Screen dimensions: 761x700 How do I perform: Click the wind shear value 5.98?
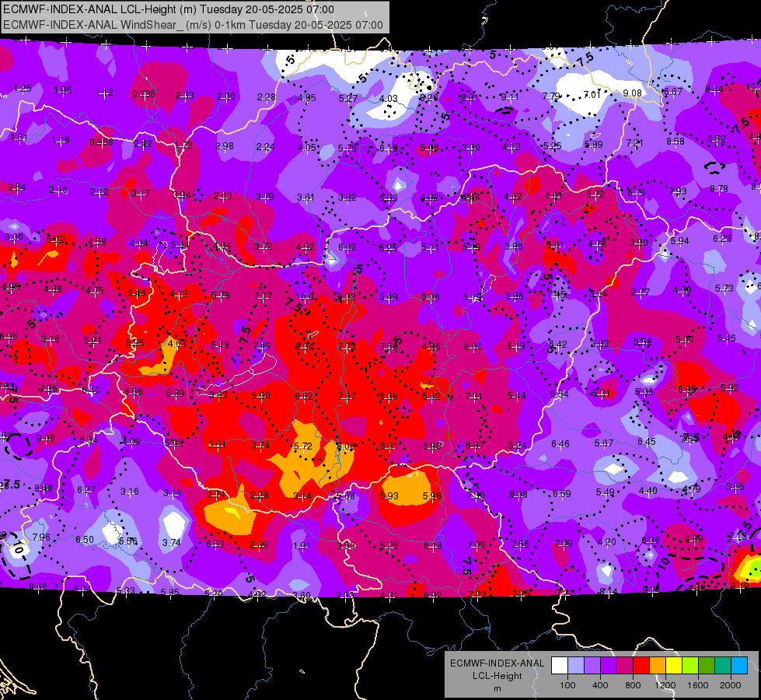pos(432,496)
